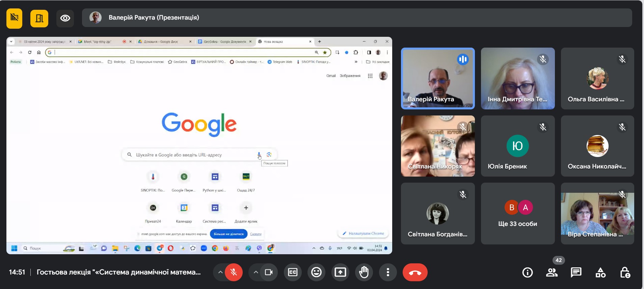This screenshot has height=289, width=644.
Task: Select Світлана Нікоряк's video tile
Action: (x=438, y=146)
